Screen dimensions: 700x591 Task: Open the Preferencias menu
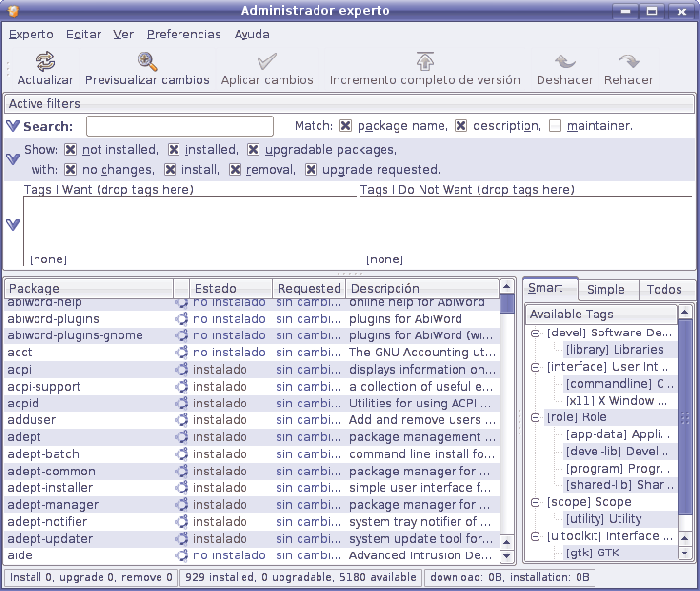[x=183, y=34]
